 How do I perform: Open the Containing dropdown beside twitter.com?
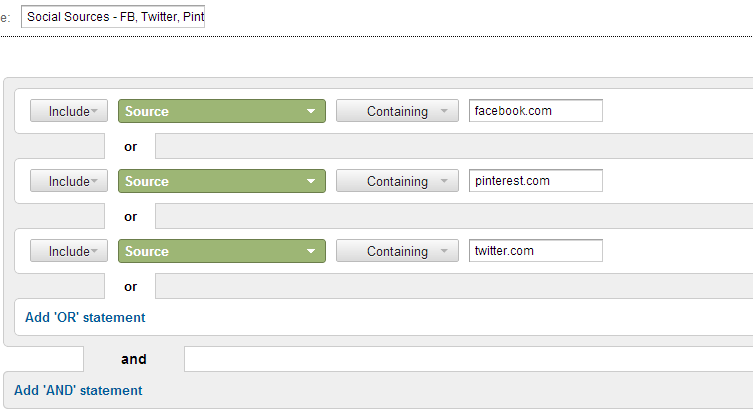click(396, 251)
